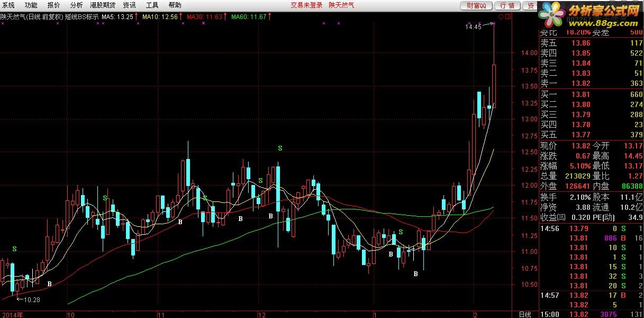Select the 卖二 13.83 order row
This screenshot has width=644, height=318.
tap(592, 73)
